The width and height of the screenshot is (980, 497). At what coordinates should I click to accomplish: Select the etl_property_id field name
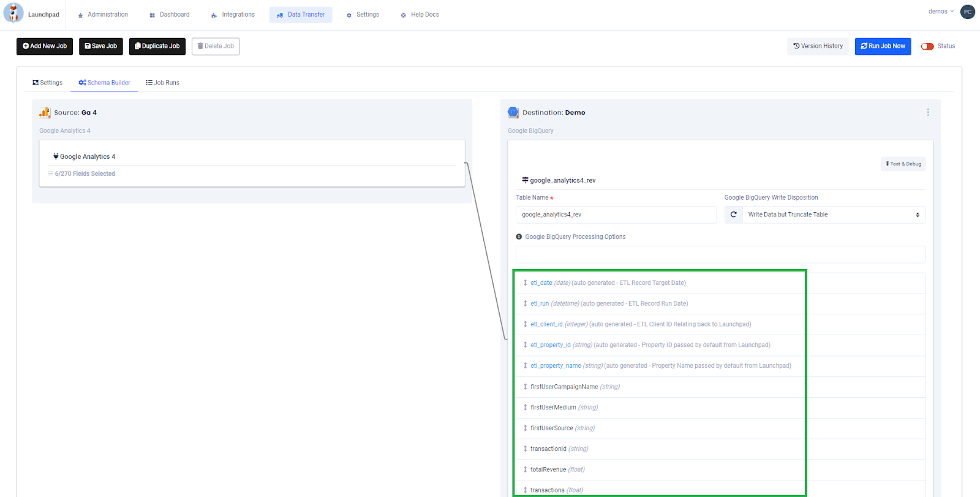[551, 346]
